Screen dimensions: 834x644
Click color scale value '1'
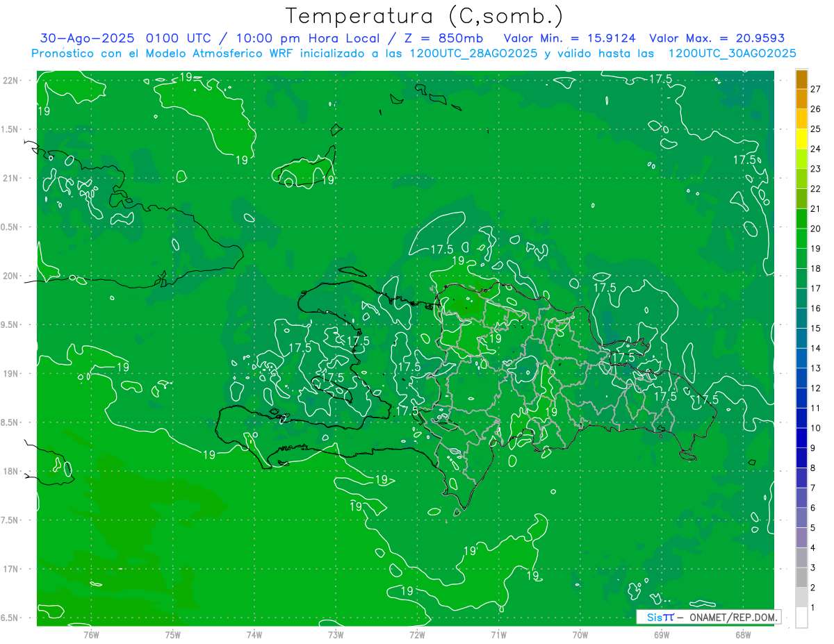coord(812,607)
